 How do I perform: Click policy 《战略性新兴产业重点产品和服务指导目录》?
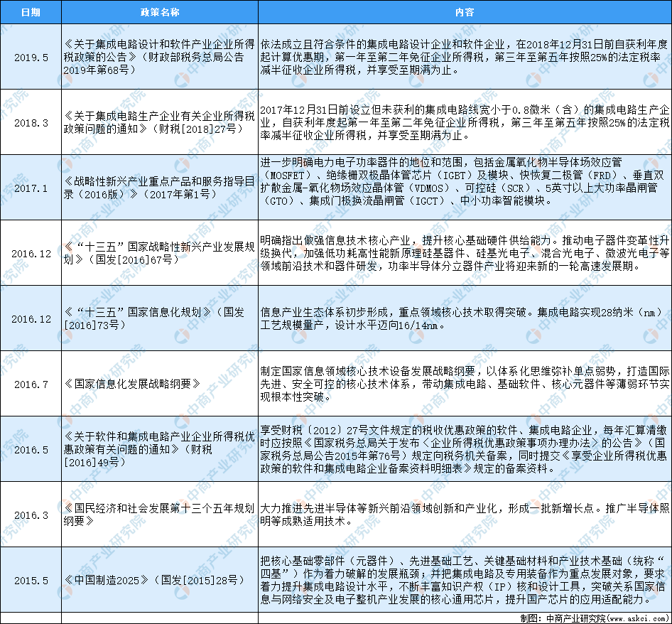click(x=159, y=188)
